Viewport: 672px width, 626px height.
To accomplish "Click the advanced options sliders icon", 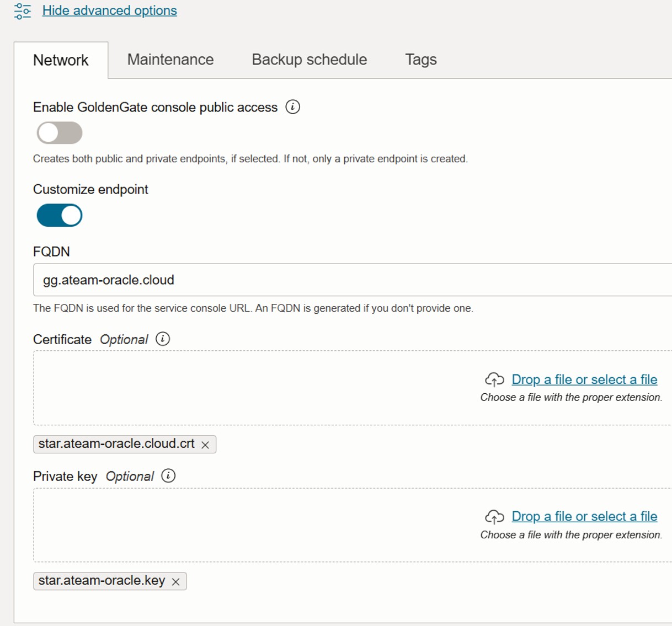I will (x=23, y=11).
